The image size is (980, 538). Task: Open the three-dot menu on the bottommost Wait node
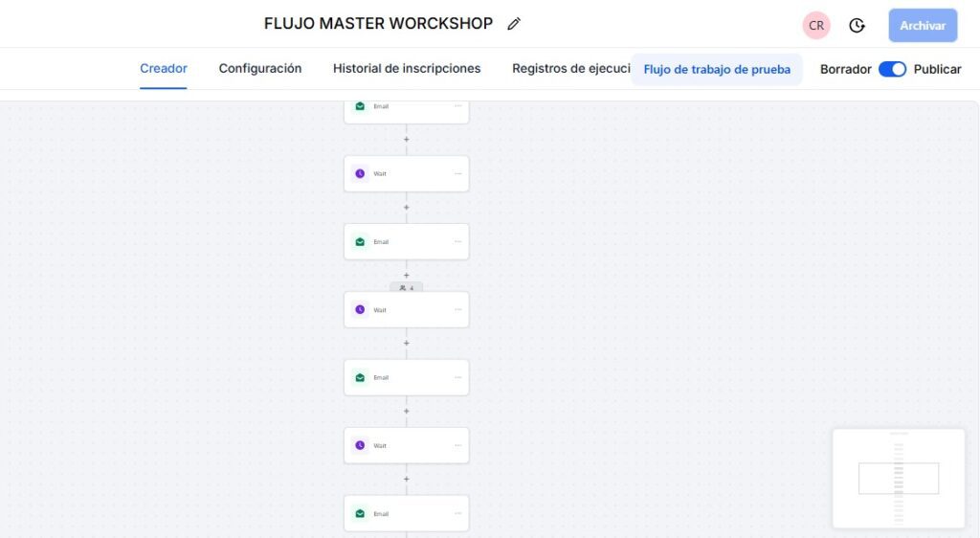click(x=458, y=445)
